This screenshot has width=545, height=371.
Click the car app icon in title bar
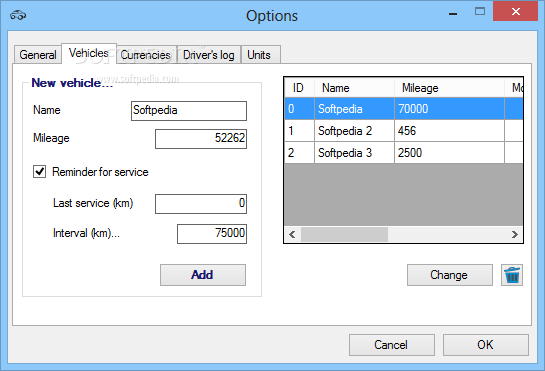(18, 15)
